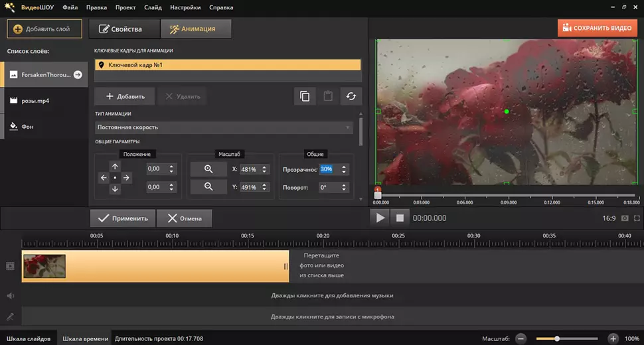Open the Постоянная скорость animation type dropdown
The width and height of the screenshot is (644, 345).
[224, 127]
